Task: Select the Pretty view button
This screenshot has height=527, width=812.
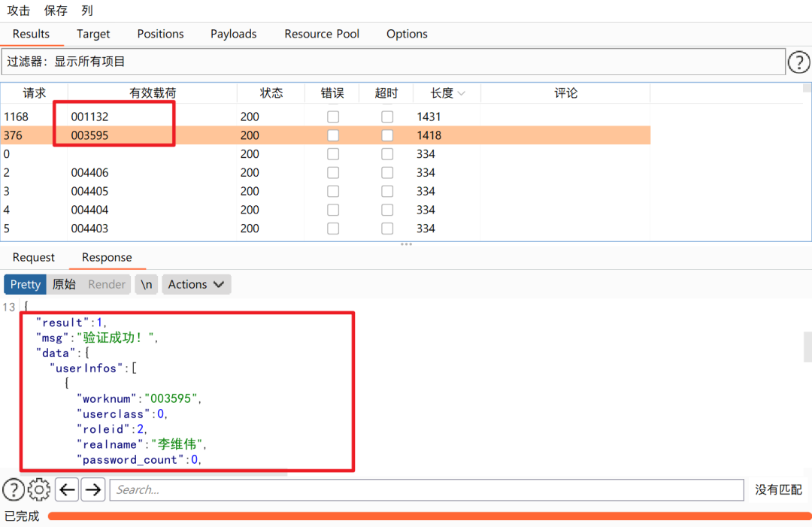Action: 26,284
